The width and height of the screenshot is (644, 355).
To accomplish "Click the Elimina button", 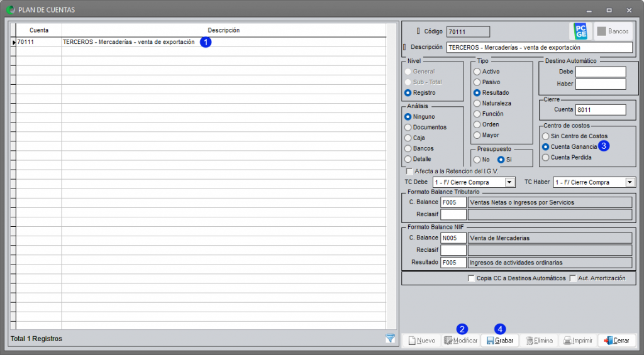I will (x=539, y=341).
